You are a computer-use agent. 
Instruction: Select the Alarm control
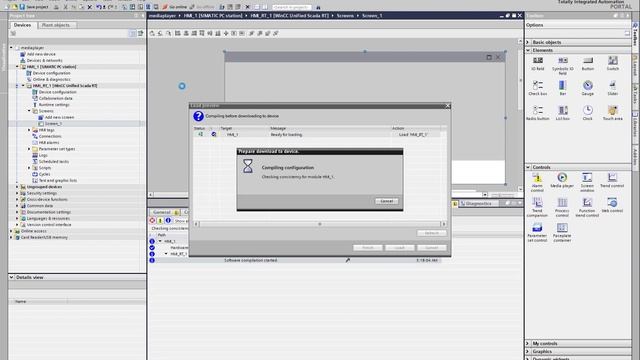(x=537, y=182)
